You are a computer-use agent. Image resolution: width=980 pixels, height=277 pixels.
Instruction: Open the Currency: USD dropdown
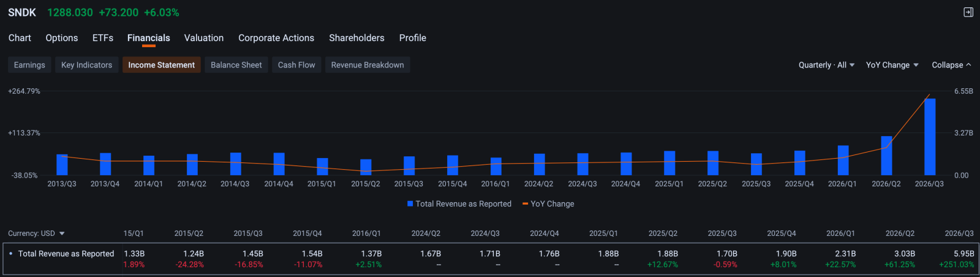[x=36, y=233]
